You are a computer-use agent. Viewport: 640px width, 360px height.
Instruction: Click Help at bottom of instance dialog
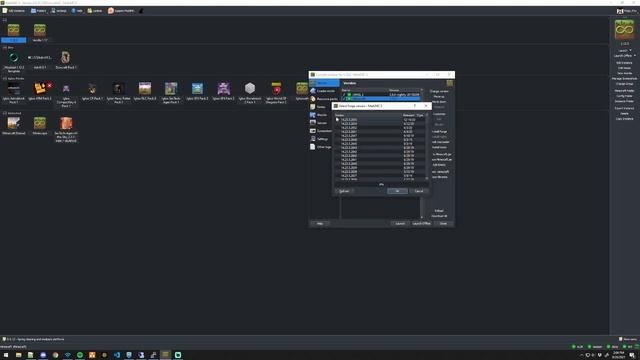pos(320,224)
